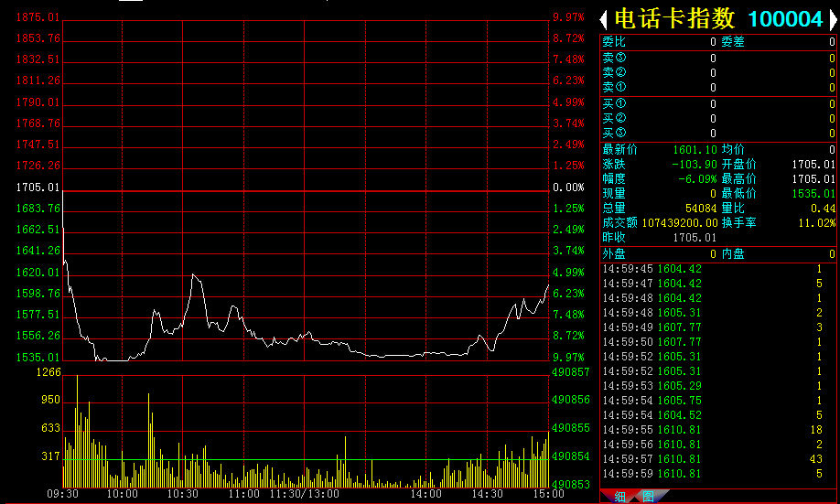Click the 内盘 label
The image size is (840, 504).
733,254
